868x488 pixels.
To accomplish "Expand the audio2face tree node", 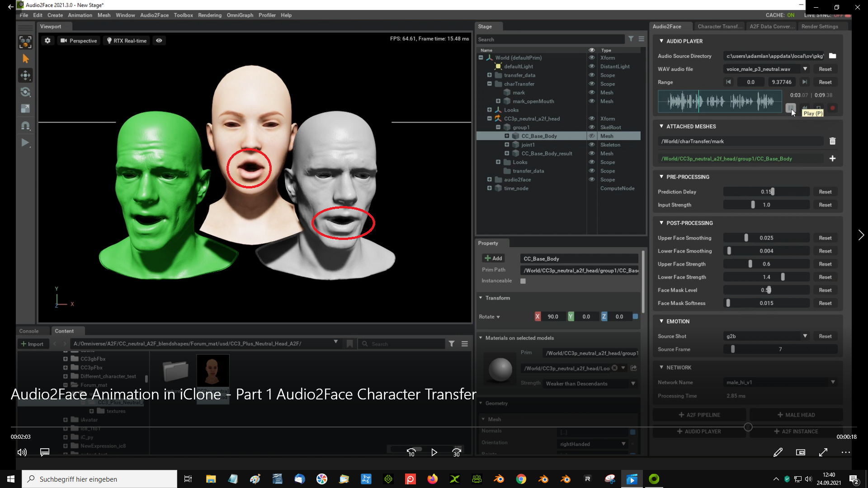I will pyautogui.click(x=489, y=179).
